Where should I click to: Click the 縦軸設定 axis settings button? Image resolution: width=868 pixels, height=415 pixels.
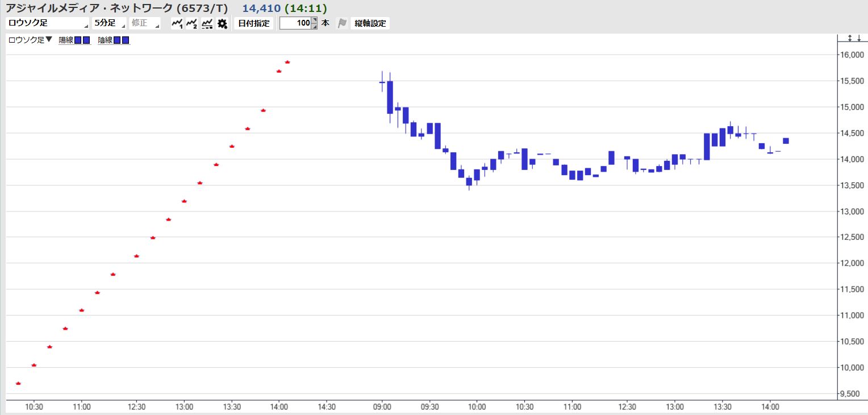370,23
